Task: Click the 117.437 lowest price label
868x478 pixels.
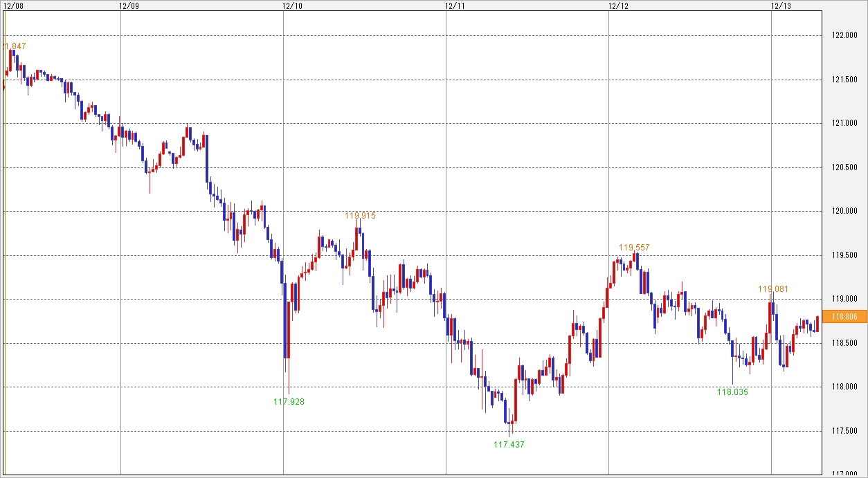Action: (x=509, y=445)
